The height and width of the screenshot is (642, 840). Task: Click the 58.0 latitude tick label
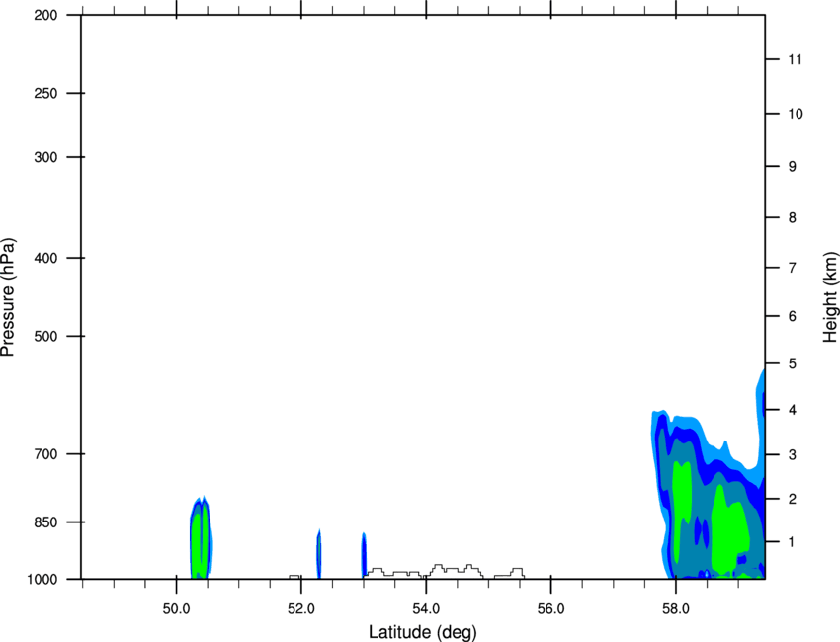click(676, 609)
